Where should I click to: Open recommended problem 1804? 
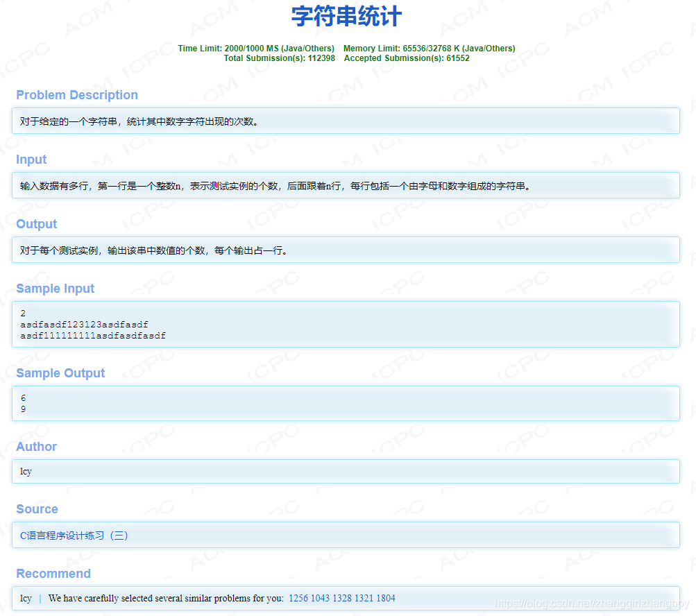click(386, 598)
